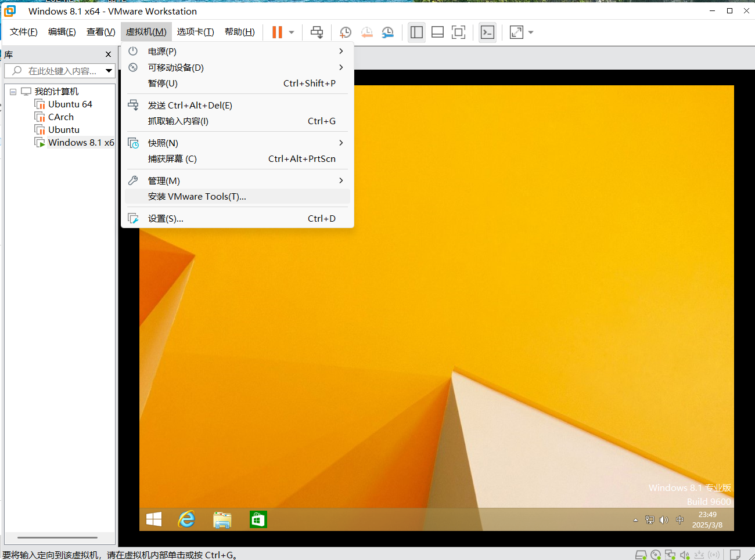Screen dimensions: 755x560
Task: Toggle the console view toolbar icon
Action: coord(488,32)
